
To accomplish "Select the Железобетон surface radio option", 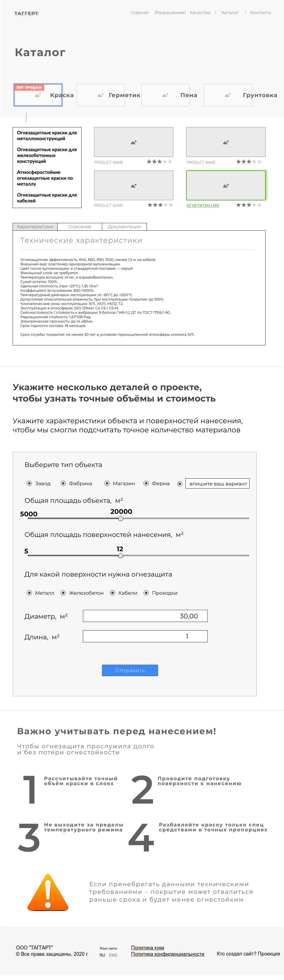I will click(63, 593).
